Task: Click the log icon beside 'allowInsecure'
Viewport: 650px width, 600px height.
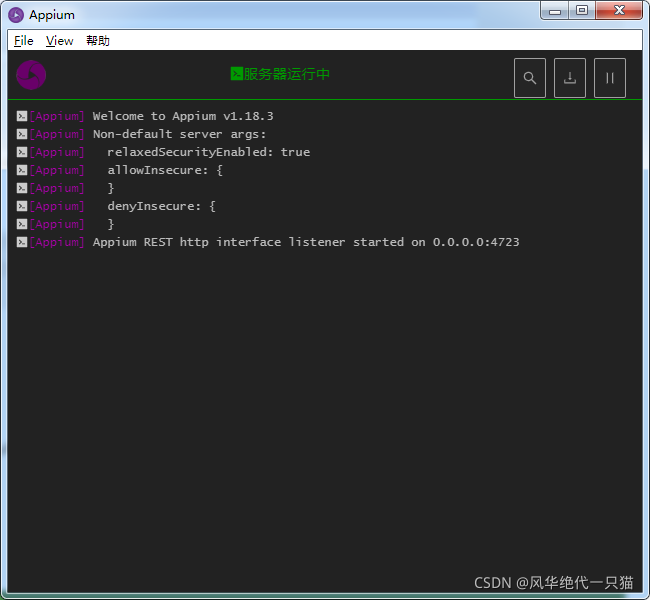Action: (x=22, y=170)
